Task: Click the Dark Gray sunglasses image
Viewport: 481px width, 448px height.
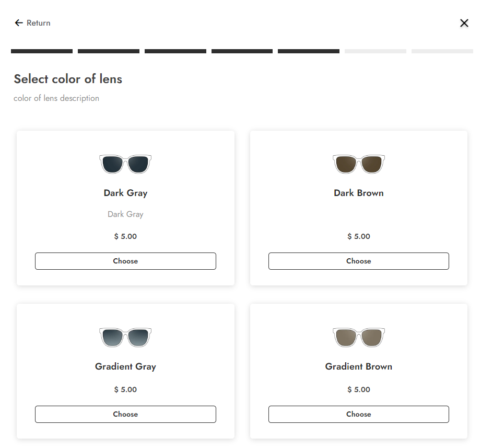Action: [125, 164]
